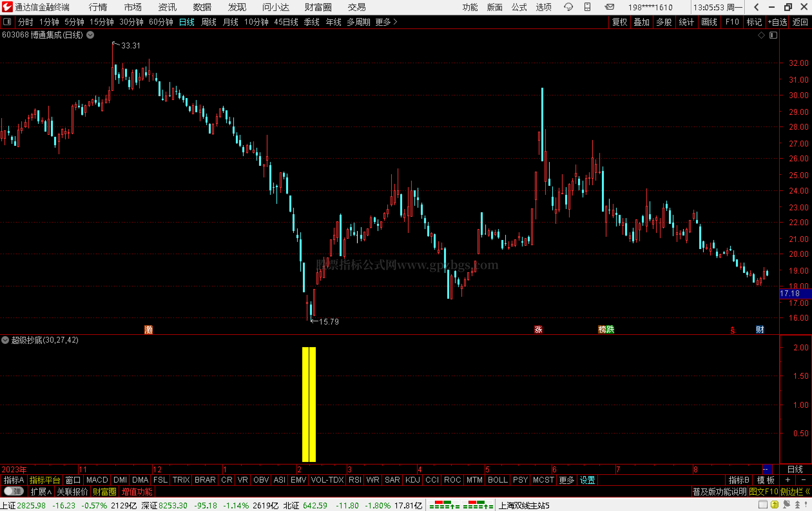Click the 画线 drawing button
The width and height of the screenshot is (812, 511).
coord(709,22)
